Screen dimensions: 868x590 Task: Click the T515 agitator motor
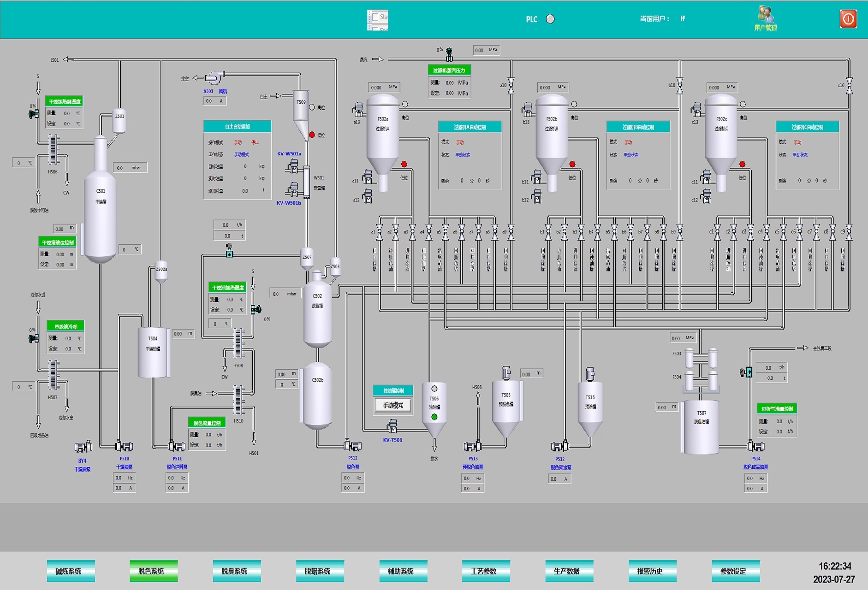[590, 374]
